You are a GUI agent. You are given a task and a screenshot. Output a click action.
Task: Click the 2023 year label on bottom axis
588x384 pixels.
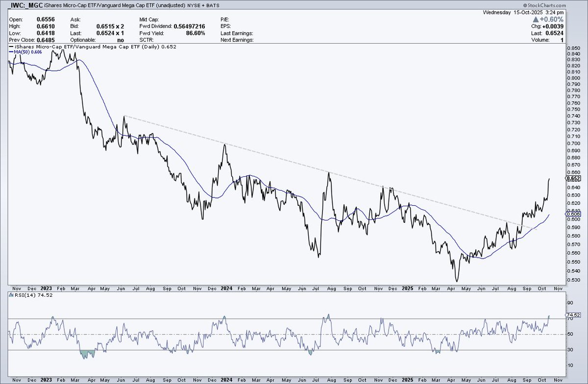coord(47,289)
